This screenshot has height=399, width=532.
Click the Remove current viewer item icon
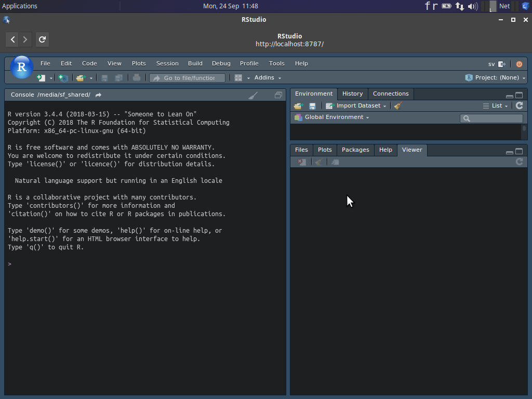(302, 162)
